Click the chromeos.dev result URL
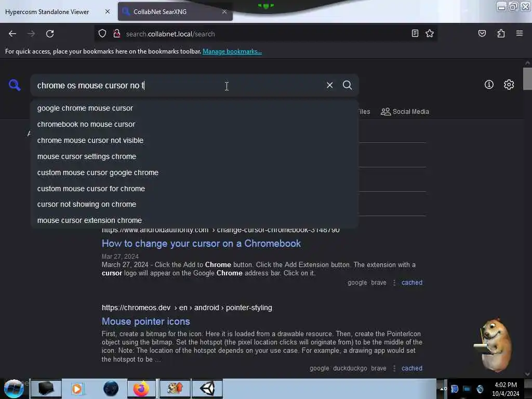The height and width of the screenshot is (399, 532). pos(187,308)
